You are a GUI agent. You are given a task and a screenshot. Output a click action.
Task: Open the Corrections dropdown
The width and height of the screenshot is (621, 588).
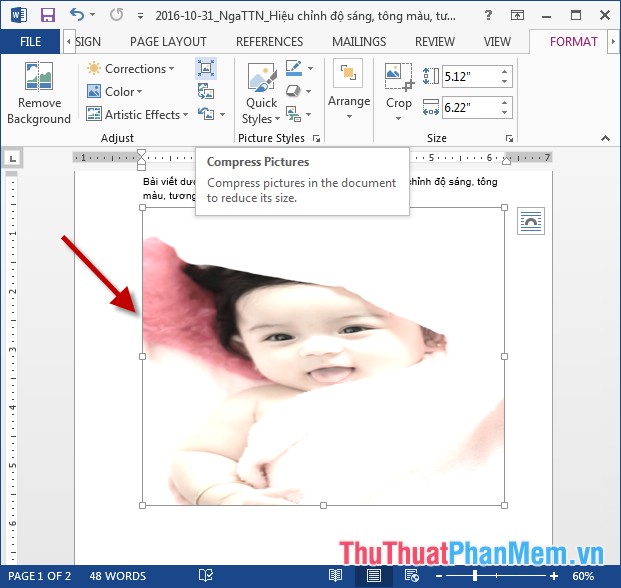click(131, 69)
